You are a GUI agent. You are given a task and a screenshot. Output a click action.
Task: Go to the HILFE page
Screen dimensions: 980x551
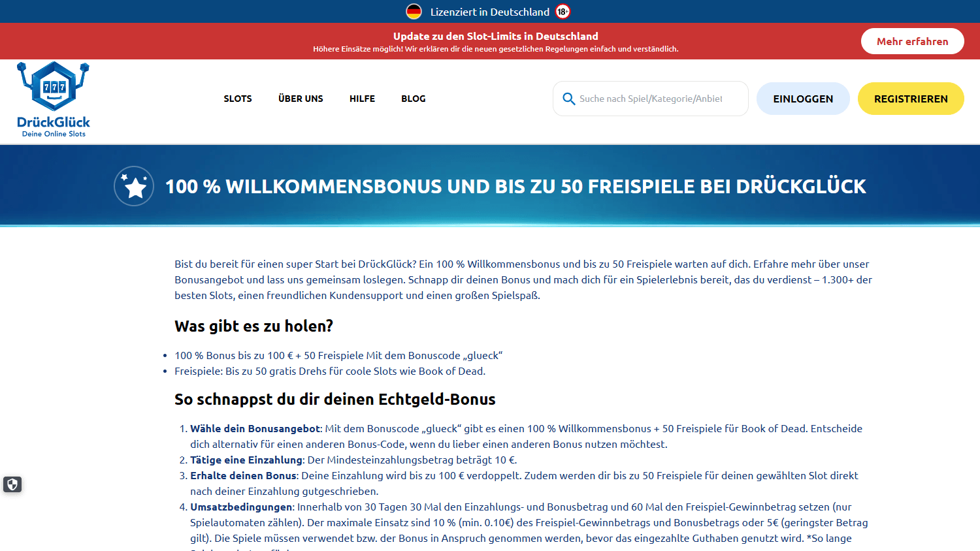tap(362, 99)
